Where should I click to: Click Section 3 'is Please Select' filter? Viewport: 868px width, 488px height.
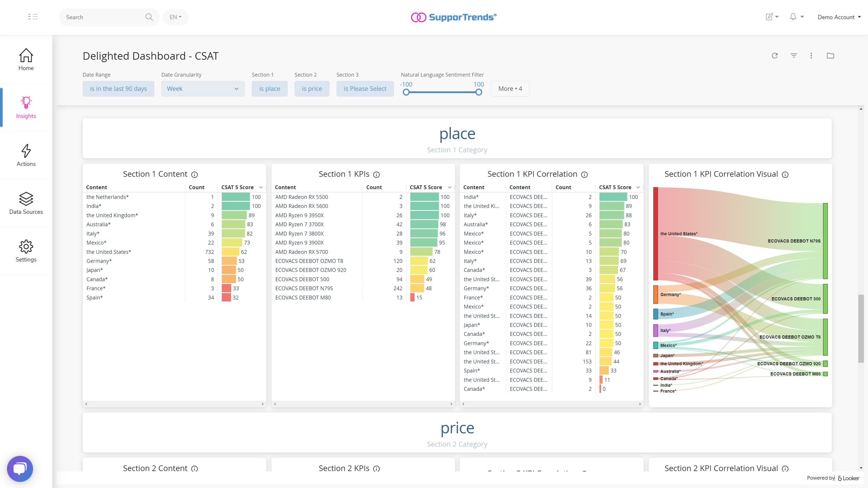[365, 89]
